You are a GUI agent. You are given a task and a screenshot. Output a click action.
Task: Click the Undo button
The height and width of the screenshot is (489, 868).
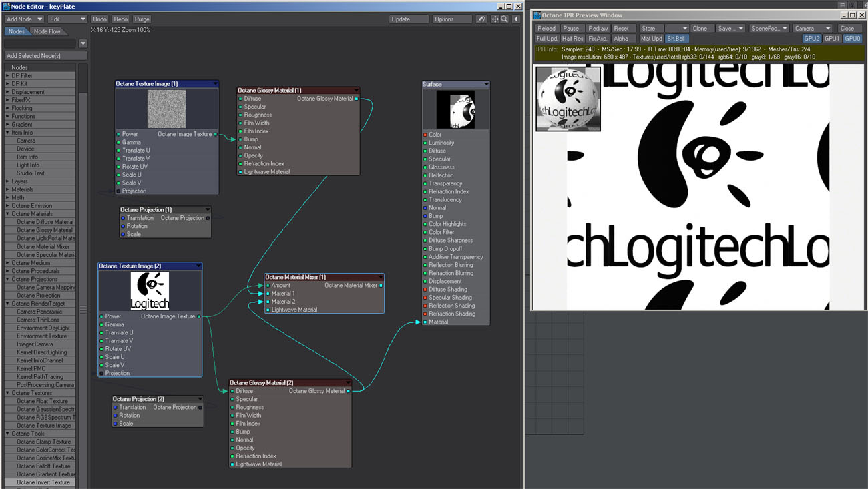99,19
